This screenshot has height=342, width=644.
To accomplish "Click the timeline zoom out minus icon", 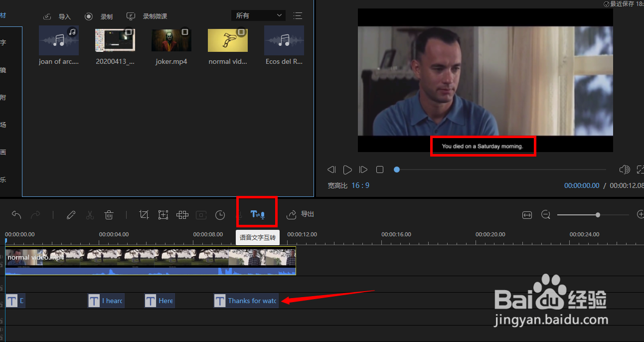I will 546,215.
